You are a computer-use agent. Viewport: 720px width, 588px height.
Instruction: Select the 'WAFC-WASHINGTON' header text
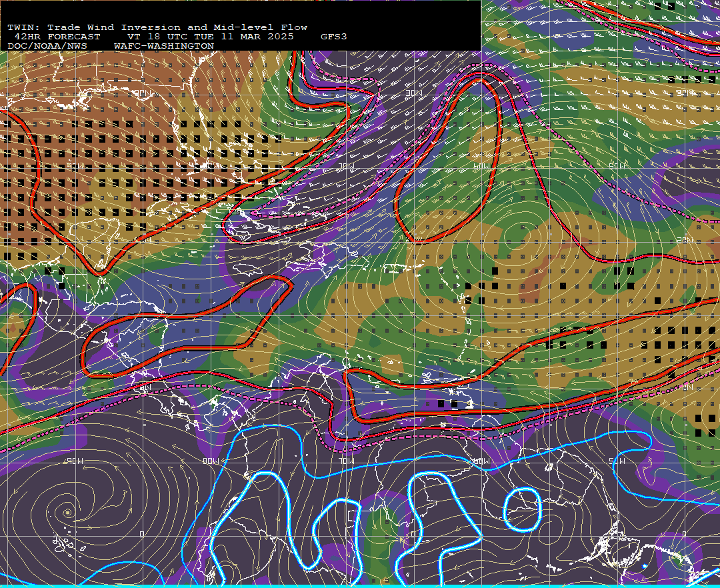[164, 47]
